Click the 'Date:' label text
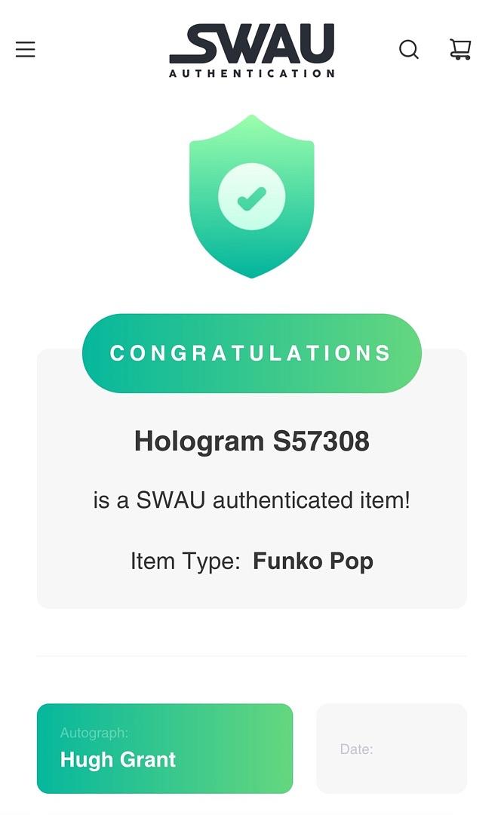Viewport: 504px width, 815px height. (356, 749)
